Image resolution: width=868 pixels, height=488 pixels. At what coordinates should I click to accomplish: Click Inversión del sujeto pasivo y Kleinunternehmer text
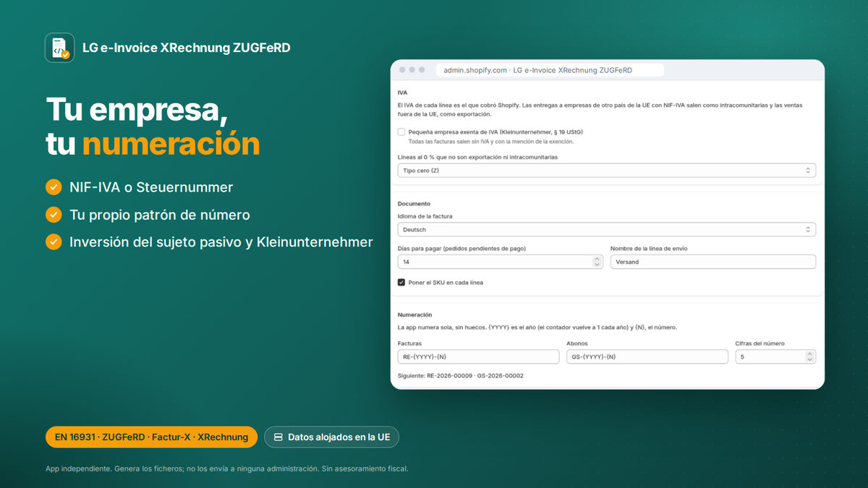(221, 242)
